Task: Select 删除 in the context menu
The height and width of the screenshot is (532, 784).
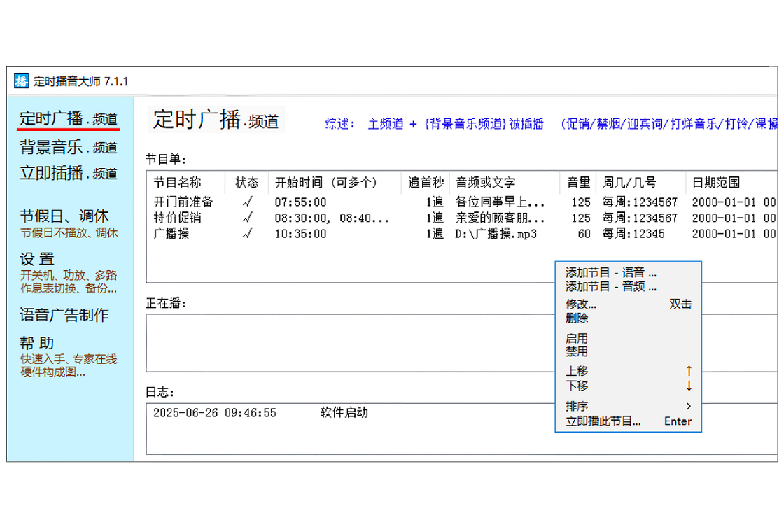Action: tap(577, 318)
